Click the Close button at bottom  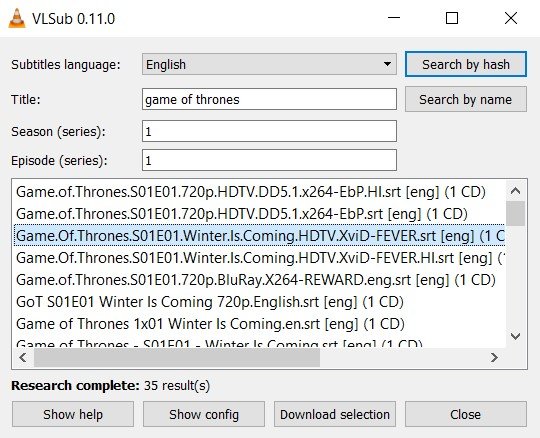(466, 414)
